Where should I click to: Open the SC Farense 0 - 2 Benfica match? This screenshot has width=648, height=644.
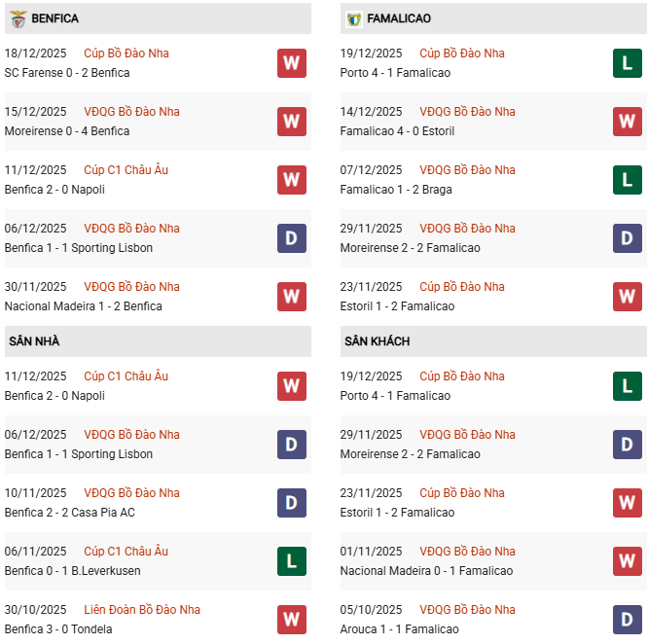point(67,73)
